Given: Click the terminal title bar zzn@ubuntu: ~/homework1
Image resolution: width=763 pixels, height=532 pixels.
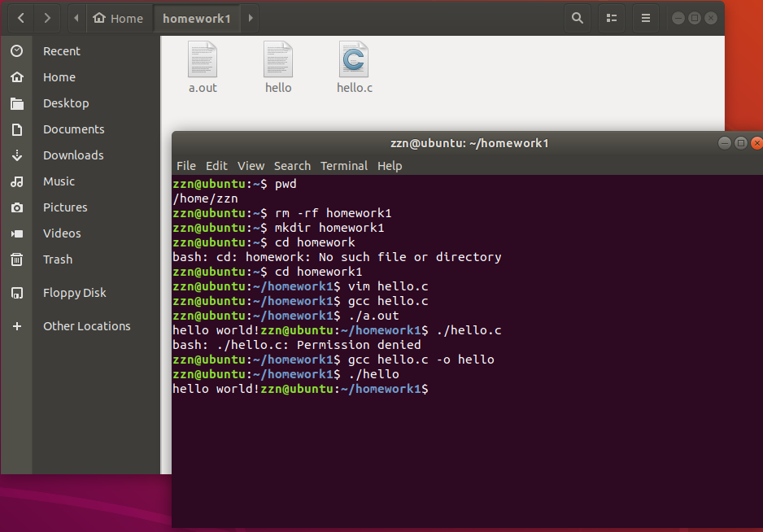Looking at the screenshot, I should (x=469, y=143).
